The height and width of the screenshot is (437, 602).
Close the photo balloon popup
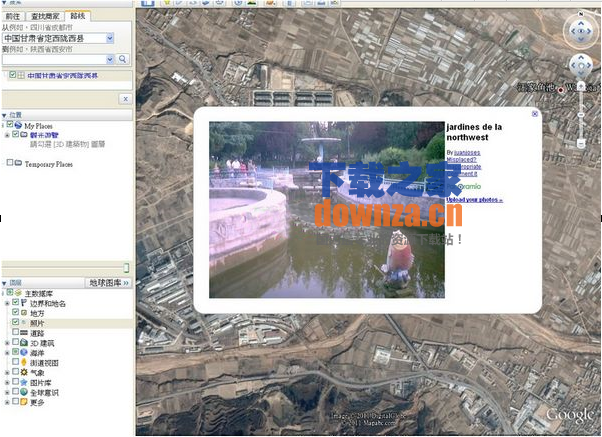point(534,114)
